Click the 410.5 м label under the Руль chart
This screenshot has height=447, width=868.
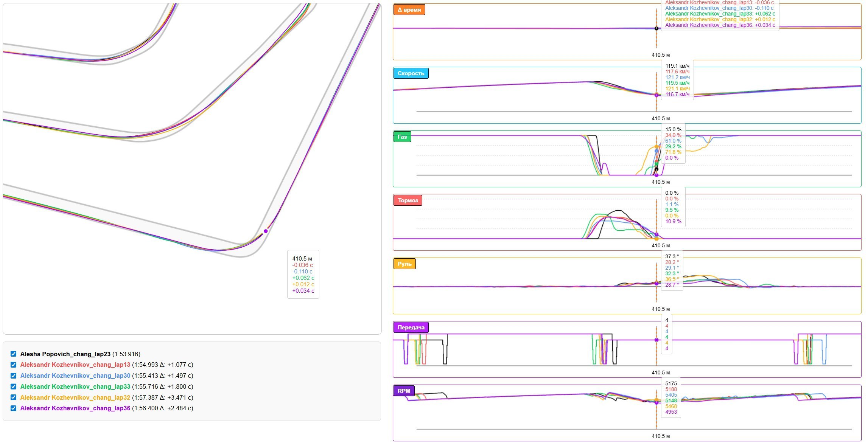click(661, 309)
